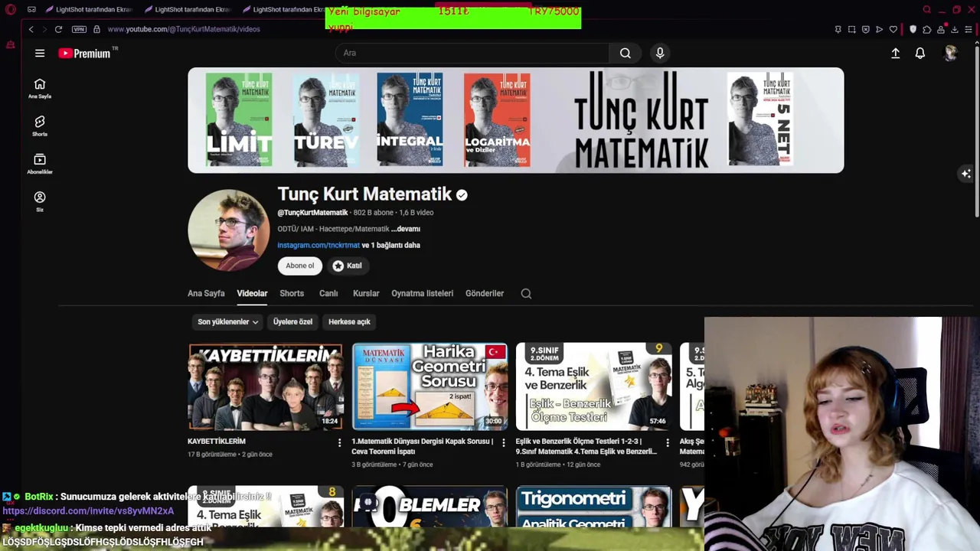The height and width of the screenshot is (551, 980).
Task: Play the KAYBETTİKLERİM video thumbnail
Action: click(x=266, y=386)
